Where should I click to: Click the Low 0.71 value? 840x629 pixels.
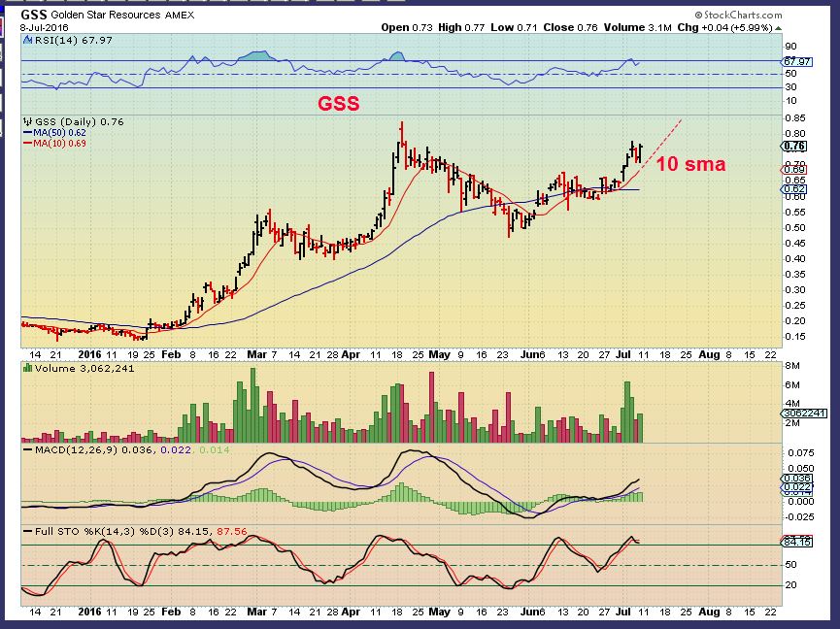pyautogui.click(x=514, y=27)
